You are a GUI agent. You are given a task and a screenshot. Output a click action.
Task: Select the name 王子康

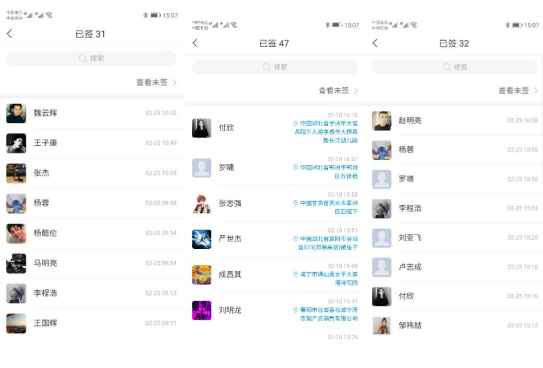45,143
